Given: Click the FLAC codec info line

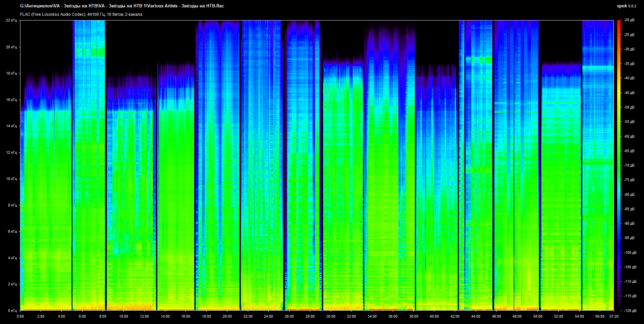Looking at the screenshot, I should [81, 14].
